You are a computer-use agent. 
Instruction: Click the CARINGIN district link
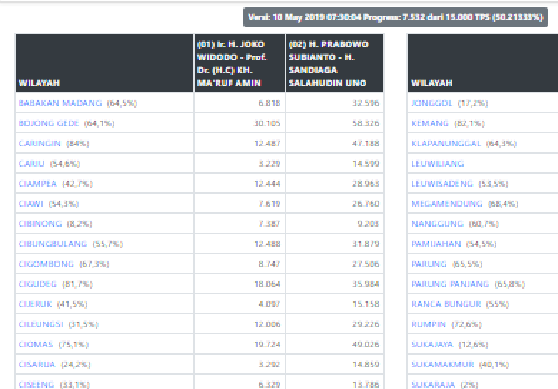(x=40, y=143)
